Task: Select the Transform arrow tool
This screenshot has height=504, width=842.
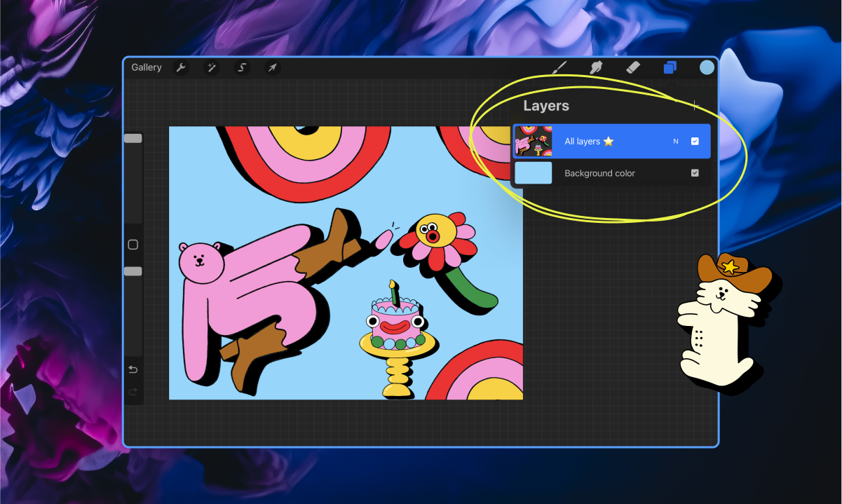Action: [272, 67]
